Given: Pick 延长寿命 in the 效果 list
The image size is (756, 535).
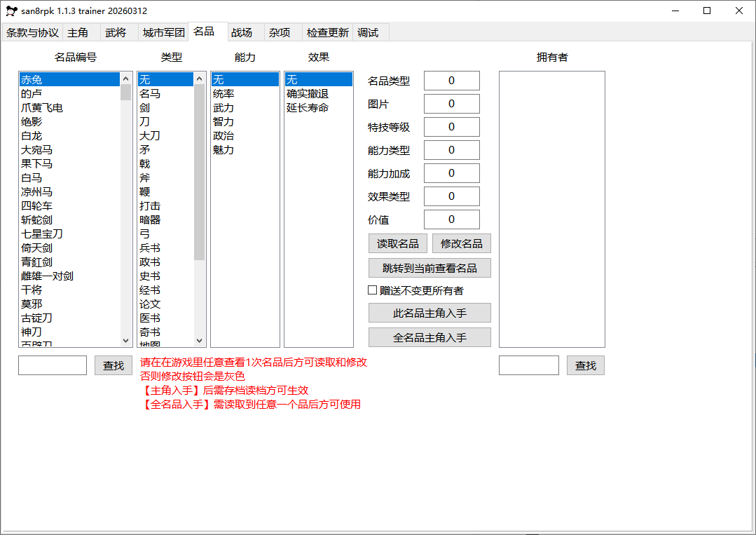Looking at the screenshot, I should (308, 107).
